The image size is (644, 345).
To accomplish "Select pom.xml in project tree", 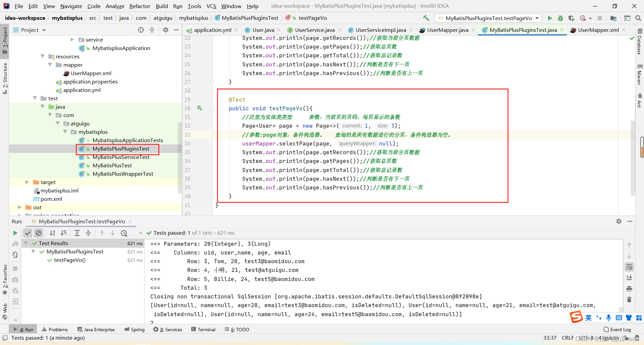I will point(51,199).
